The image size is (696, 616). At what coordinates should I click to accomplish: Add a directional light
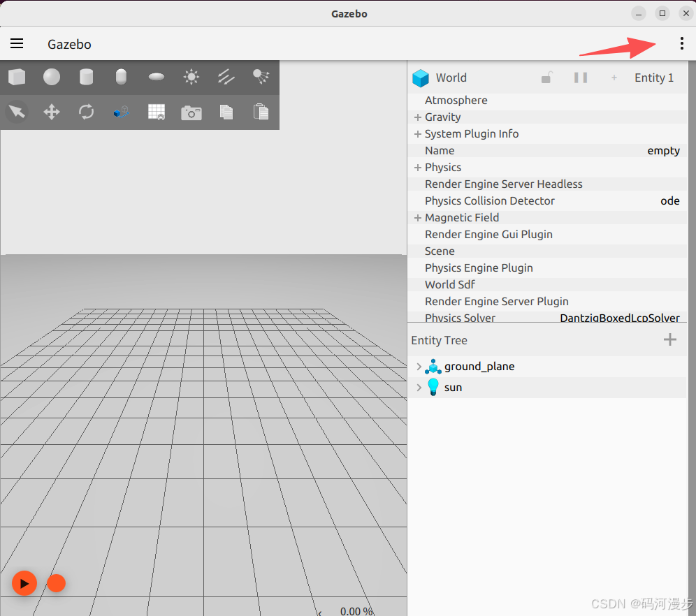click(226, 77)
